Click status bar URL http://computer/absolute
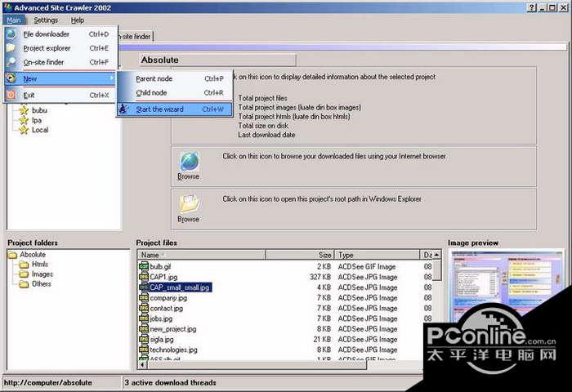Image resolution: width=572 pixels, height=392 pixels. pyautogui.click(x=47, y=382)
